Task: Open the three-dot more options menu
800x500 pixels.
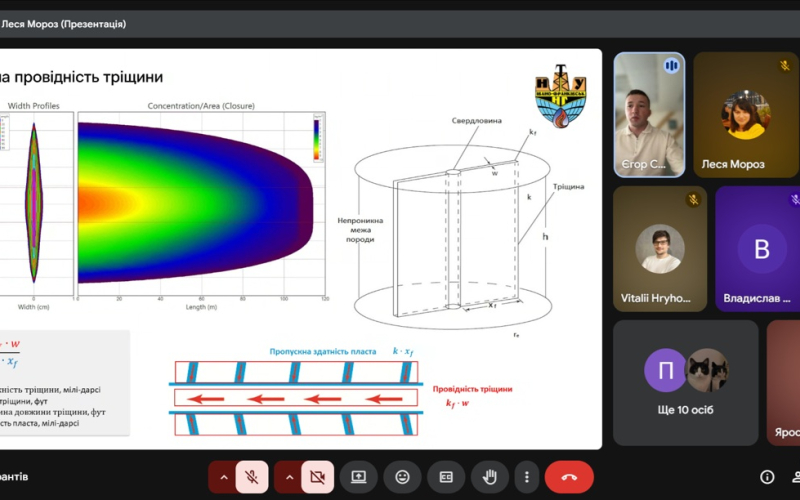Action: click(x=526, y=477)
